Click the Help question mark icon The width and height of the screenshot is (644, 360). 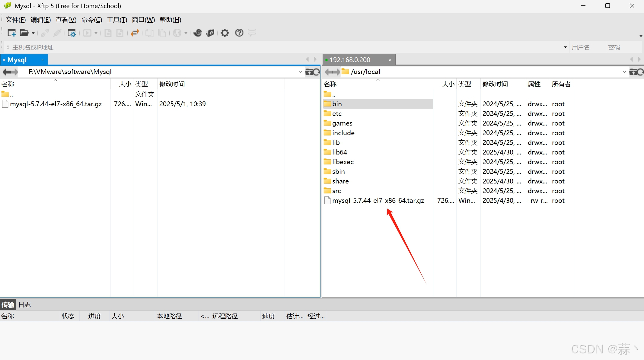239,33
